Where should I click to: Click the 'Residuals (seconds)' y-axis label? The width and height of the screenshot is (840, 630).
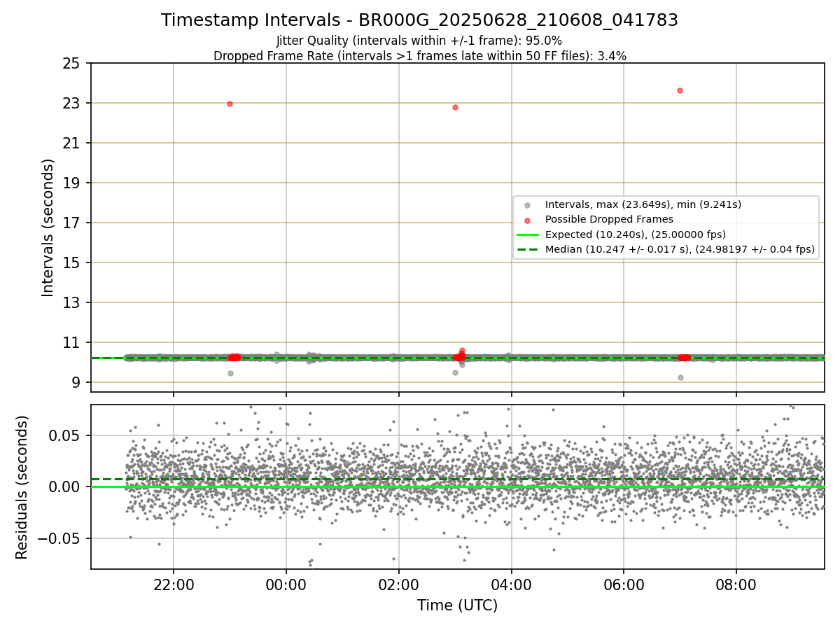[22, 487]
